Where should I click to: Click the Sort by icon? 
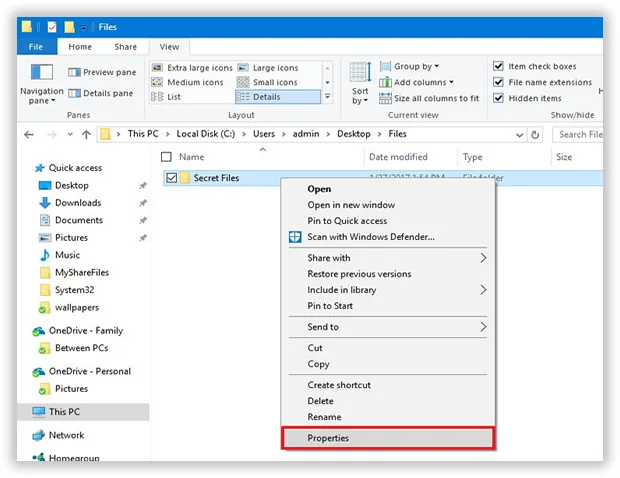(360, 73)
